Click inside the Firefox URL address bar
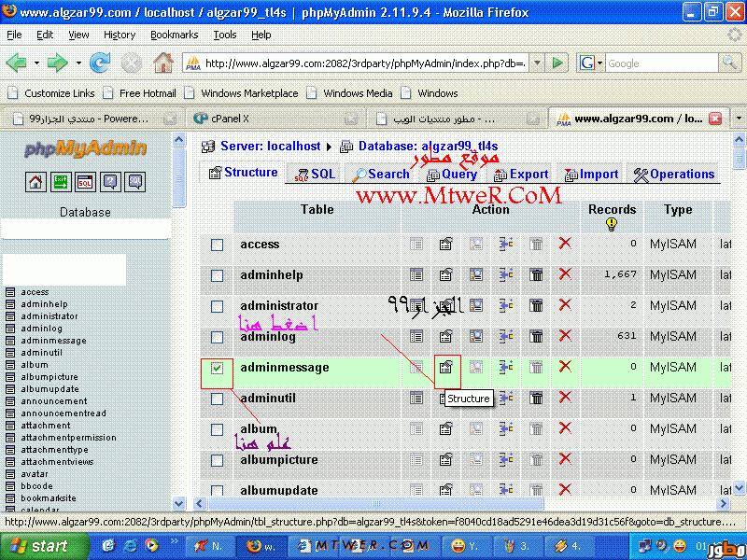Screen dimensions: 747x560 tap(364, 63)
